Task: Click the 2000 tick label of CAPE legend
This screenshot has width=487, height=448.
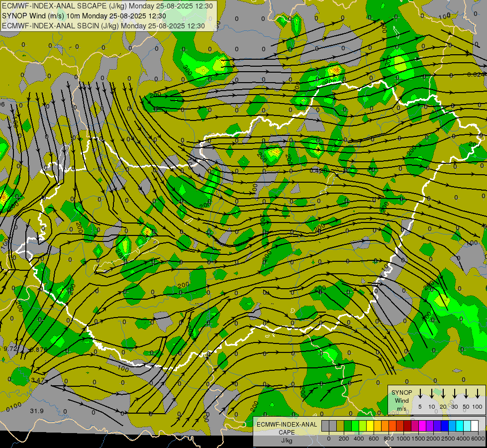Action: pos(433,439)
